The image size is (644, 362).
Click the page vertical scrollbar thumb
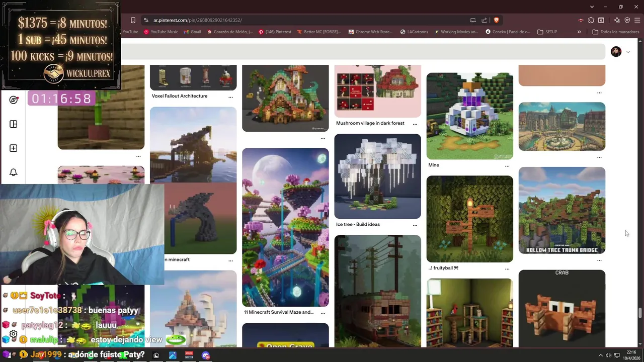tap(640, 313)
